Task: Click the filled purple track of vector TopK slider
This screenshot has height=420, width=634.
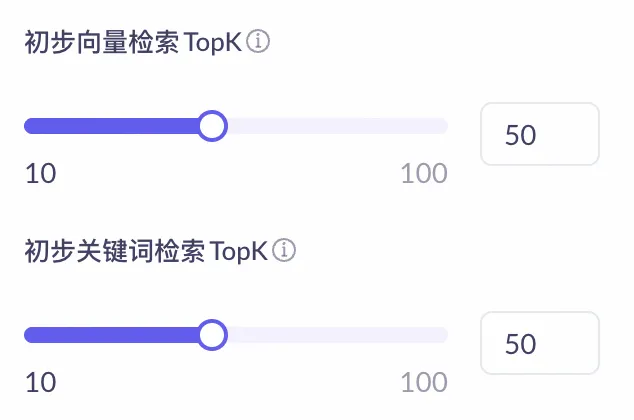Action: [111, 126]
